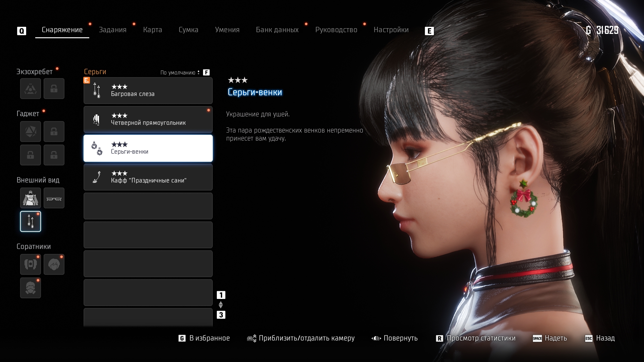The height and width of the screenshot is (362, 644).
Task: Select Кафф "Праздничные сани" item
Action: point(148,177)
